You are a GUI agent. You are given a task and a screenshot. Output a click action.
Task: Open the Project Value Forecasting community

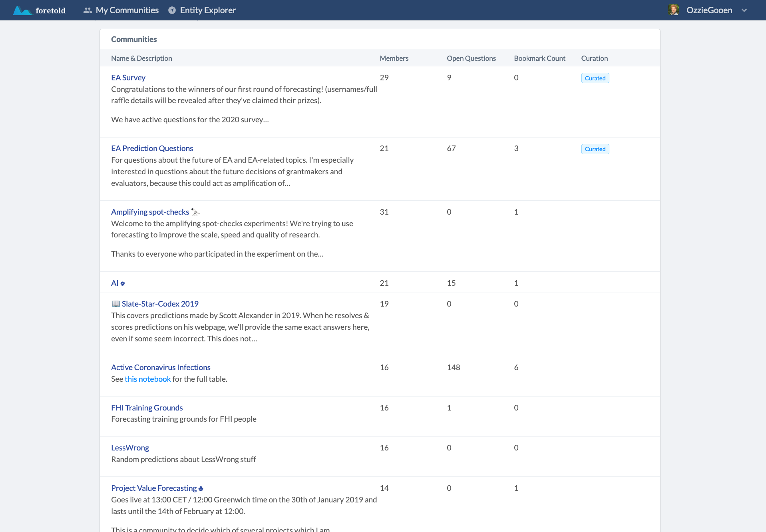tap(154, 488)
